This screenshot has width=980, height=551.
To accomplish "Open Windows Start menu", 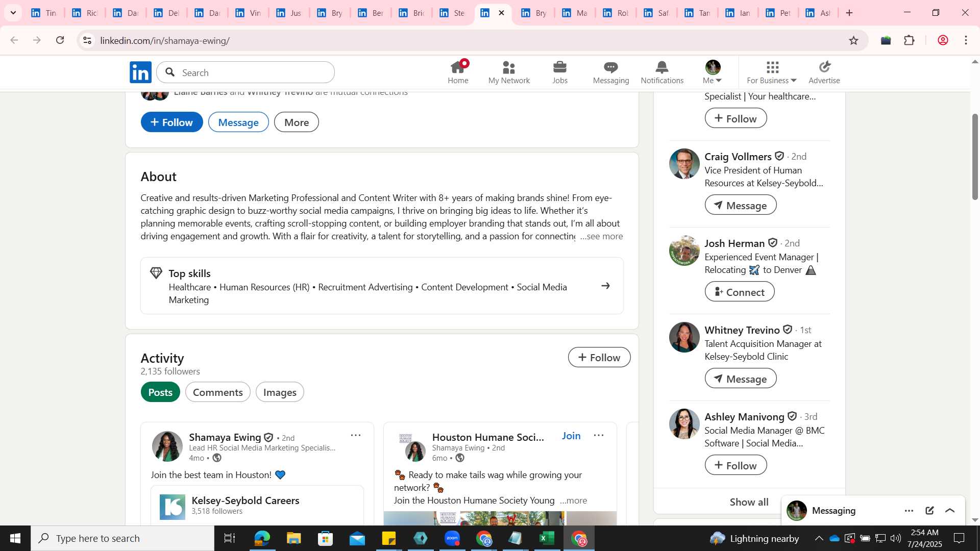I will (x=15, y=538).
